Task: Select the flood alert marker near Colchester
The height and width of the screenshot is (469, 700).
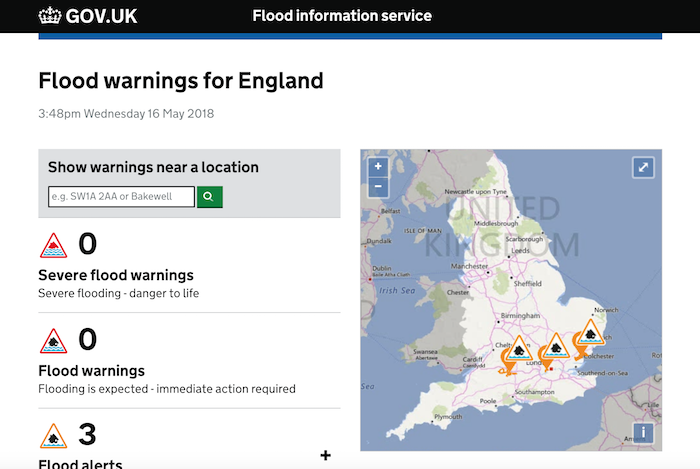Action: [x=588, y=336]
